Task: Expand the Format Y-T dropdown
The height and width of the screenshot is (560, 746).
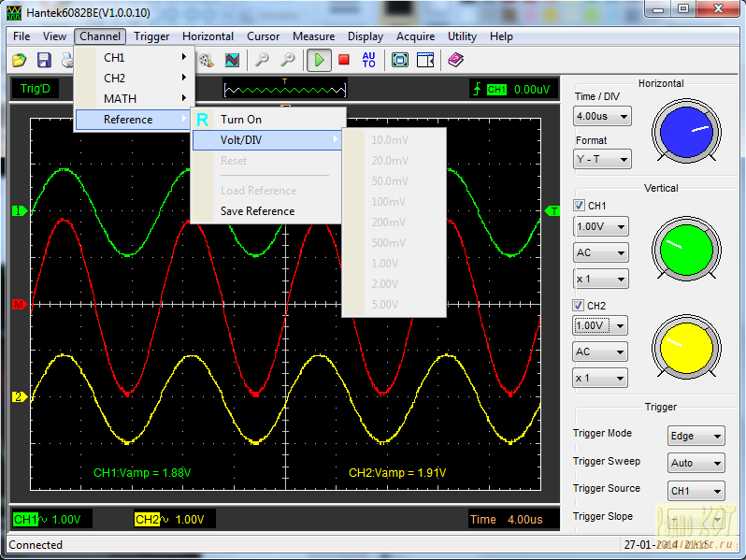Action: pos(602,159)
